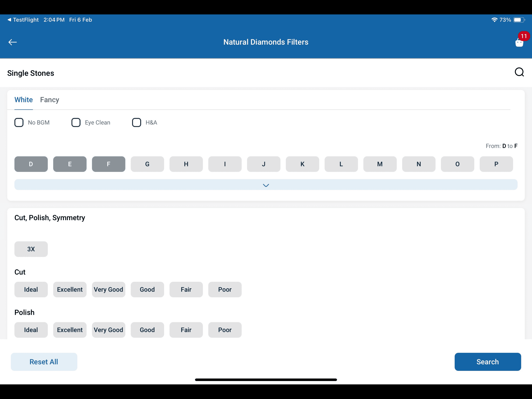Select Poor under Polish
This screenshot has width=532, height=399.
pyautogui.click(x=225, y=330)
